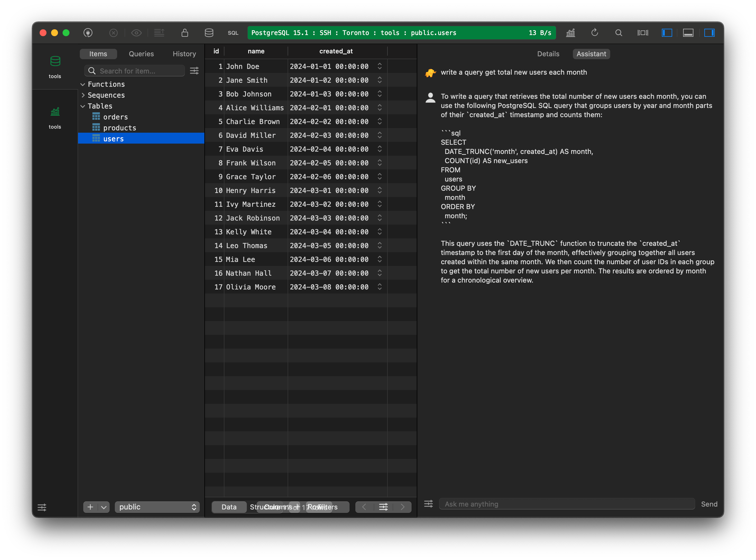This screenshot has height=560, width=756.
Task: Collapse the Functions tree group
Action: [83, 84]
